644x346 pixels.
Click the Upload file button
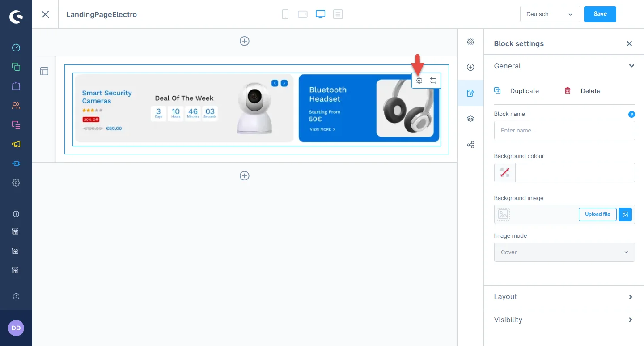point(597,214)
